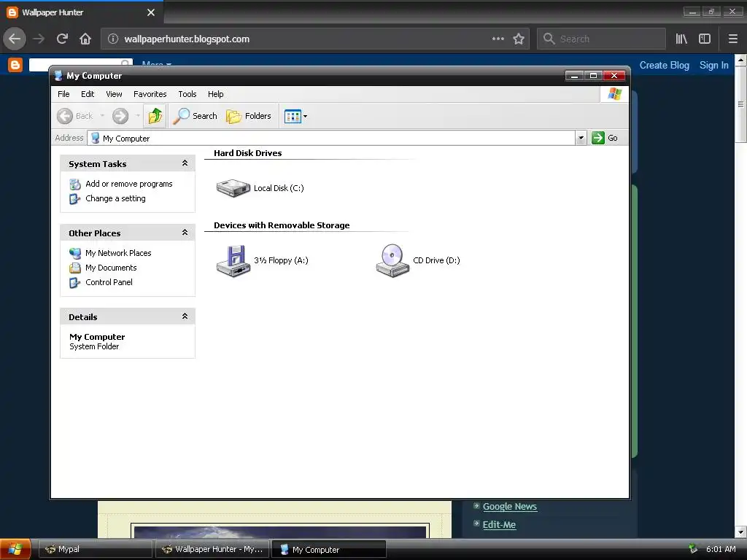Open Forward history dropdown arrow

pyautogui.click(x=138, y=116)
